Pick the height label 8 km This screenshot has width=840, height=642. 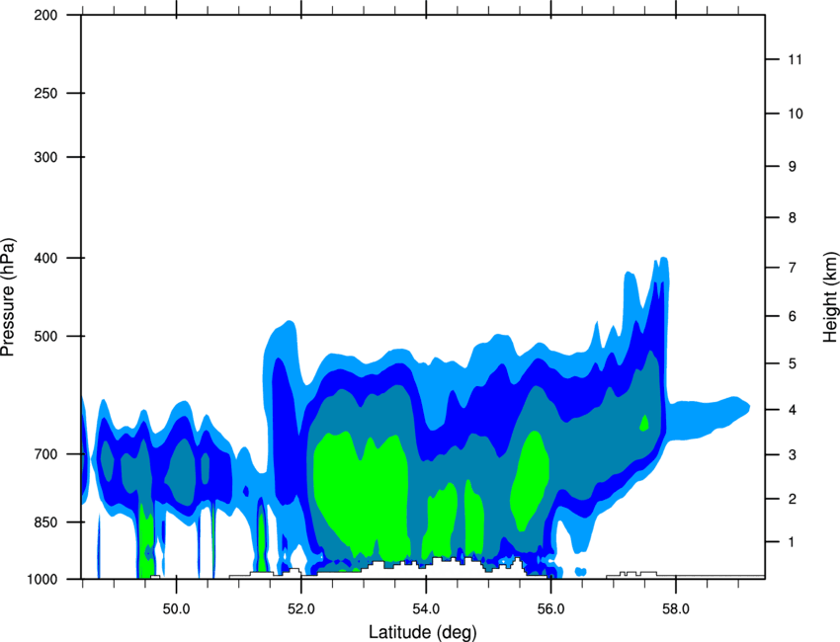click(x=793, y=218)
